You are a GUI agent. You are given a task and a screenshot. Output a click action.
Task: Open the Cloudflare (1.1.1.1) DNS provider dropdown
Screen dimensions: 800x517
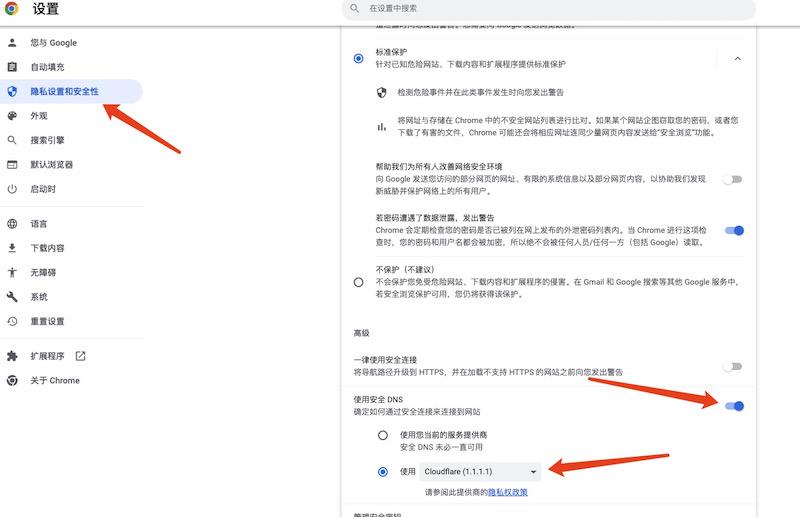click(480, 472)
